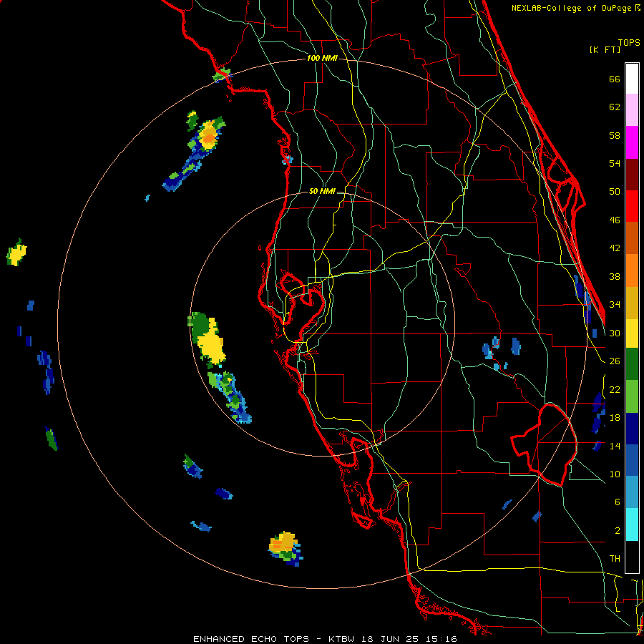Click legend value '26'

tap(615, 361)
